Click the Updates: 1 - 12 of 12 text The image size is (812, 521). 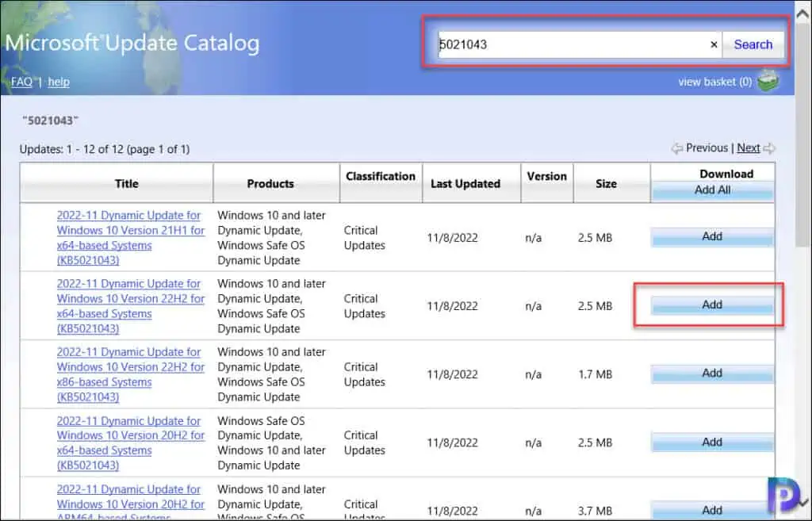105,149
